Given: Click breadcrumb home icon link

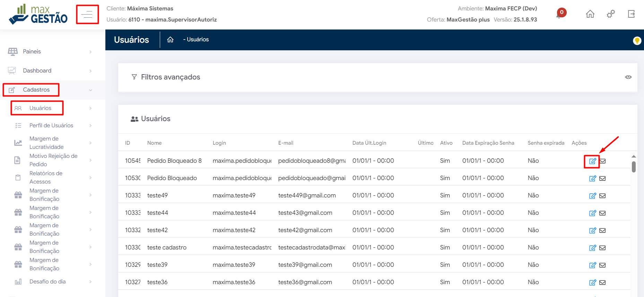Looking at the screenshot, I should click(x=170, y=40).
